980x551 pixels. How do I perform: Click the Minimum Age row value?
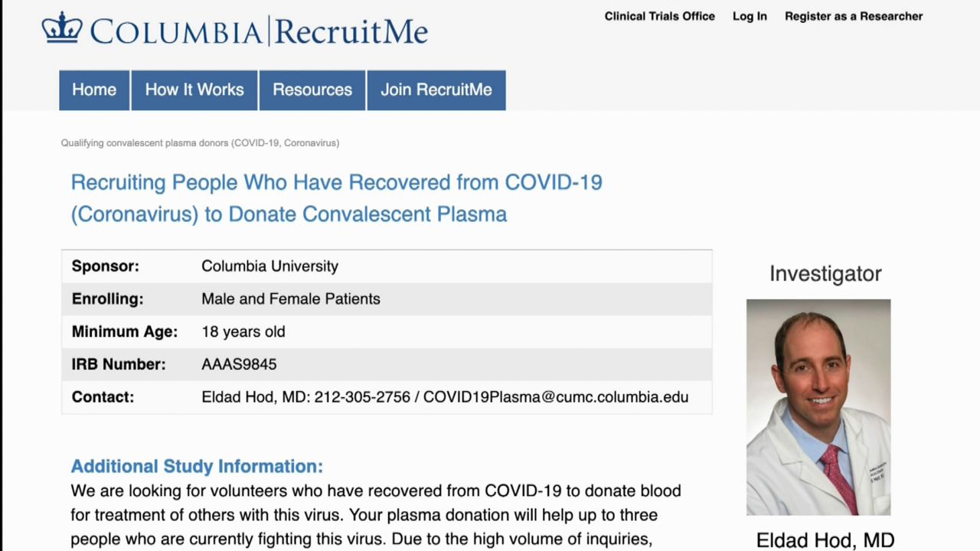point(243,331)
